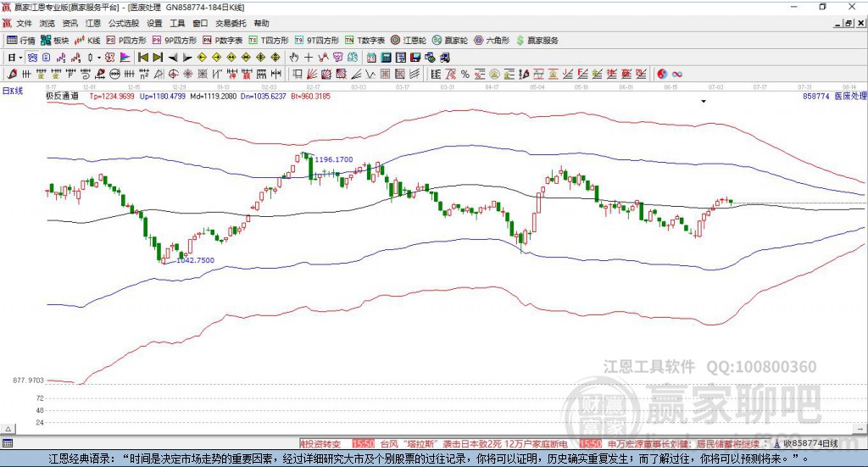Open the 资讯 menu

(x=70, y=23)
